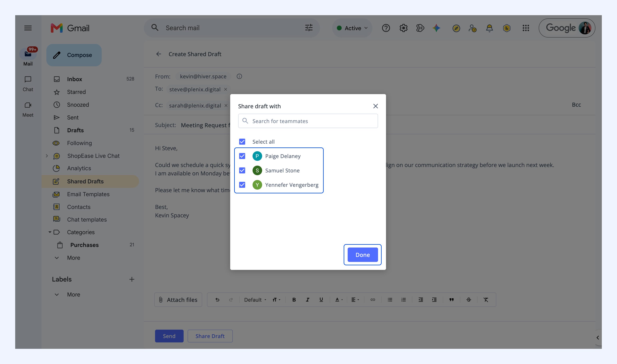Image resolution: width=617 pixels, height=364 pixels.
Task: Open the Starred folder
Action: pyautogui.click(x=90, y=92)
